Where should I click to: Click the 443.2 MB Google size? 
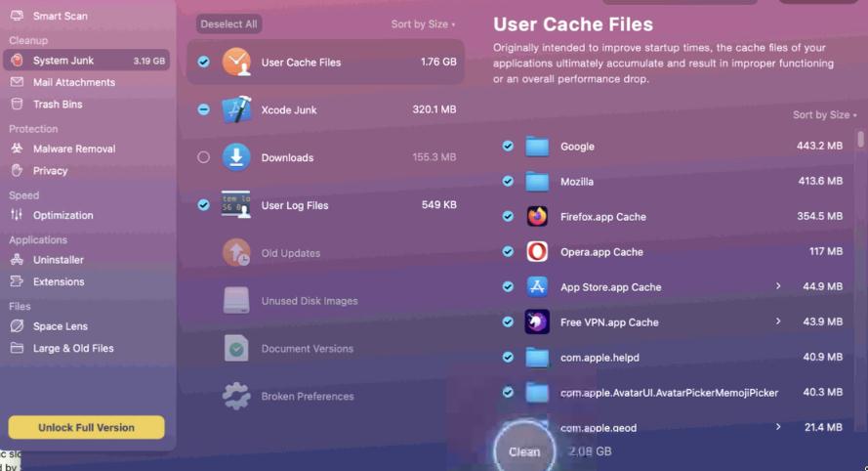click(819, 146)
